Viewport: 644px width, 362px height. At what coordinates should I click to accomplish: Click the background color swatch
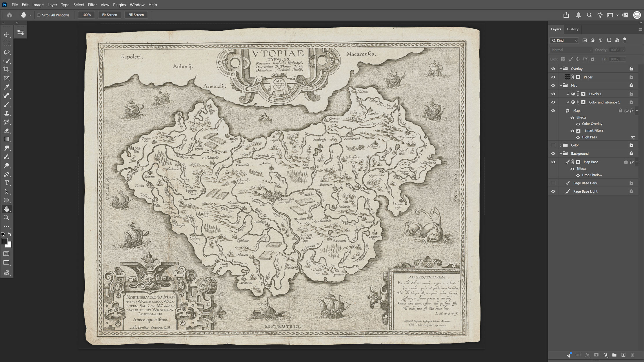pyautogui.click(x=9, y=246)
